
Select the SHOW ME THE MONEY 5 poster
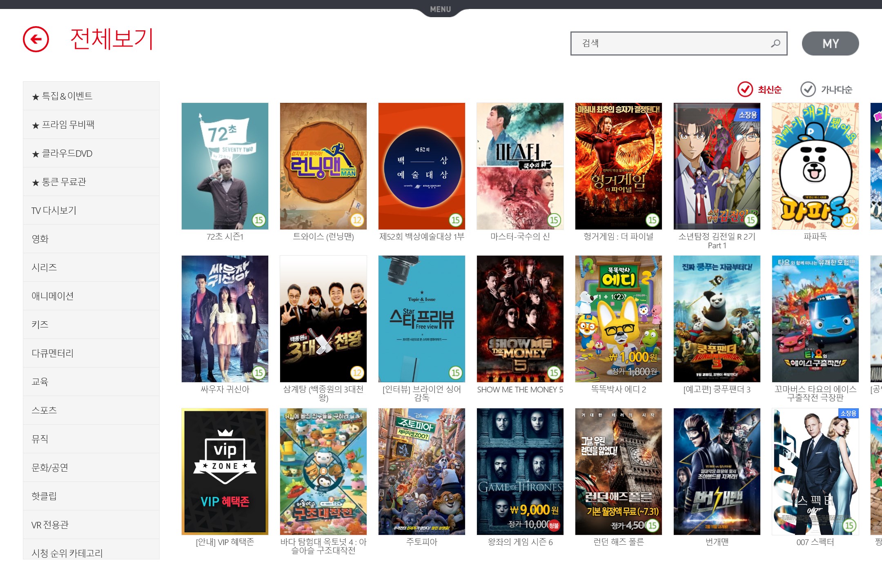tap(520, 319)
